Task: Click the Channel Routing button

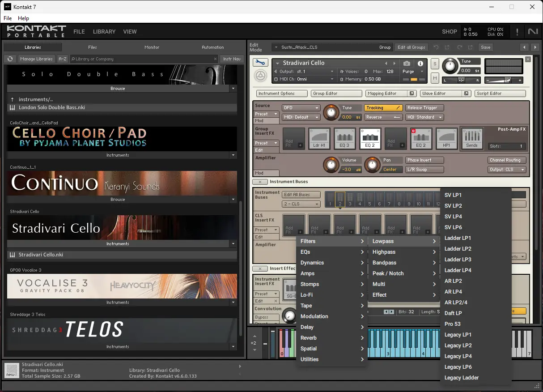Action: tap(507, 160)
